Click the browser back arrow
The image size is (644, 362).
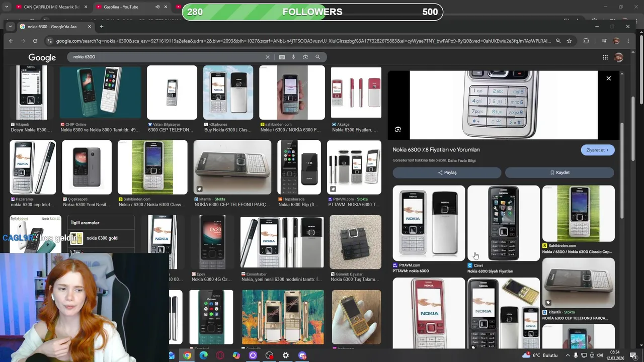click(11, 41)
